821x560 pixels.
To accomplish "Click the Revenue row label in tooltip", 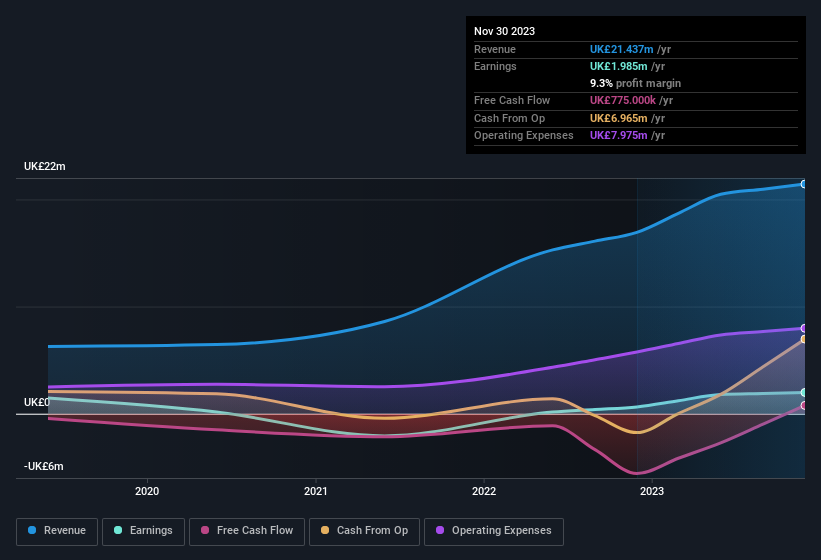I will pos(495,49).
